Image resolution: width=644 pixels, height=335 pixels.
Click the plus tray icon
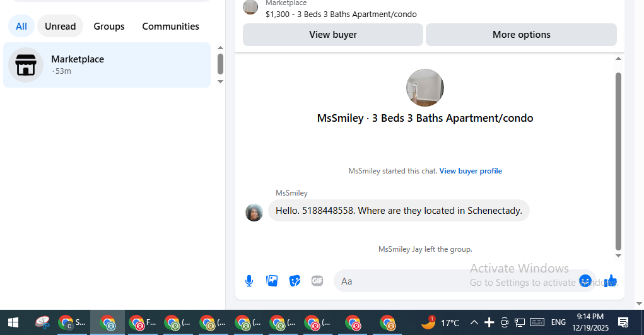point(489,322)
